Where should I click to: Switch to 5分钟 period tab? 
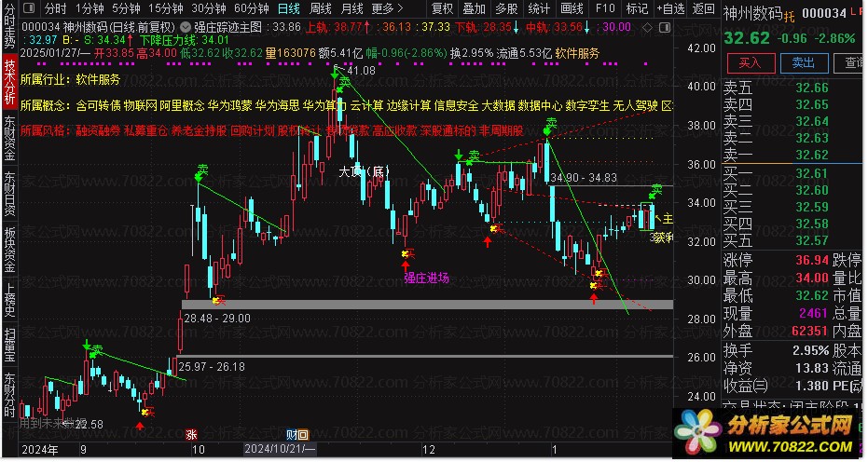point(126,8)
